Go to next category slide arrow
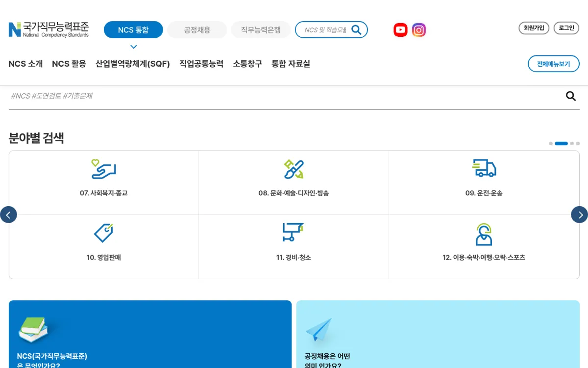This screenshot has width=588, height=368. (x=580, y=214)
